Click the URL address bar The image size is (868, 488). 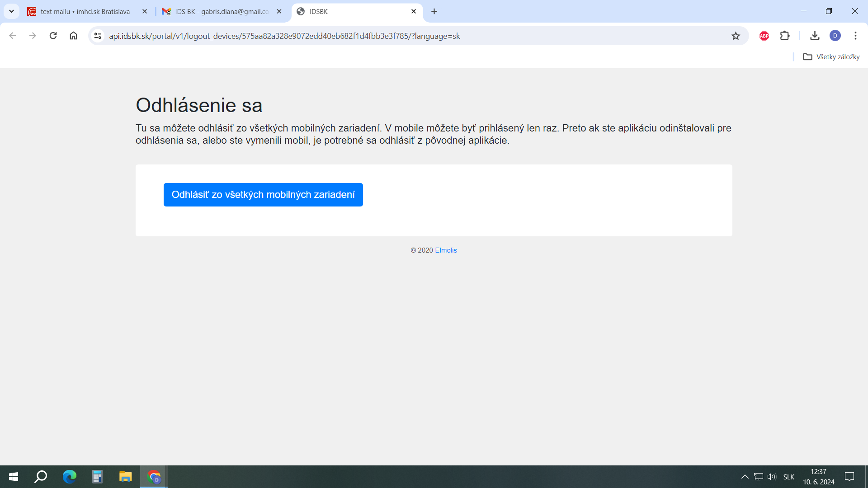pyautogui.click(x=407, y=36)
